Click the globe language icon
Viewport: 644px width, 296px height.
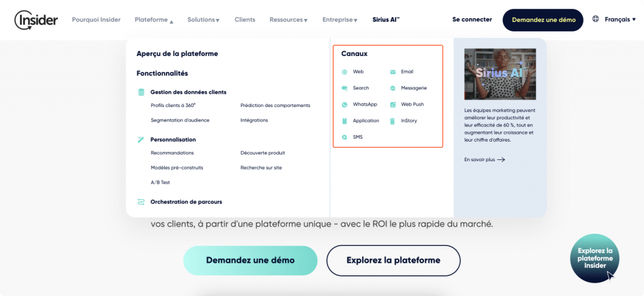(x=596, y=19)
